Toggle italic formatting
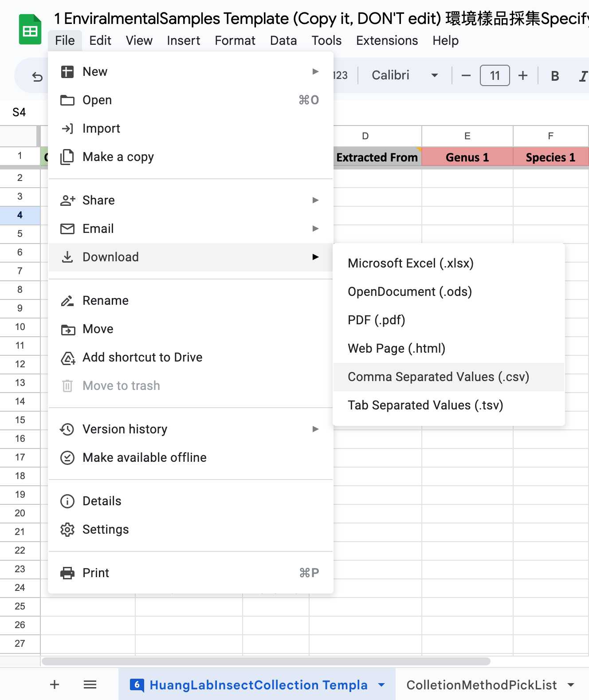Viewport: 589px width, 700px height. pyautogui.click(x=584, y=76)
